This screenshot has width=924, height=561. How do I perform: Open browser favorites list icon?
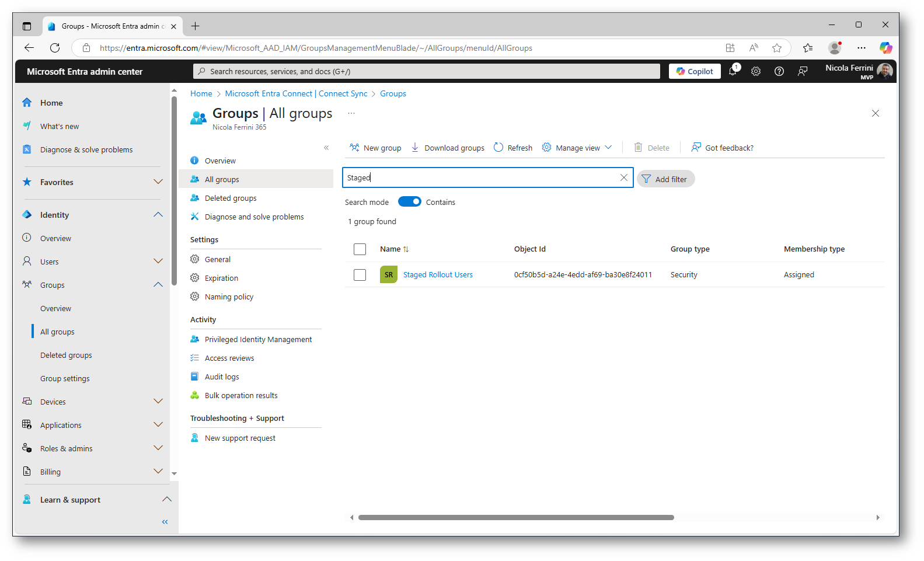point(808,48)
